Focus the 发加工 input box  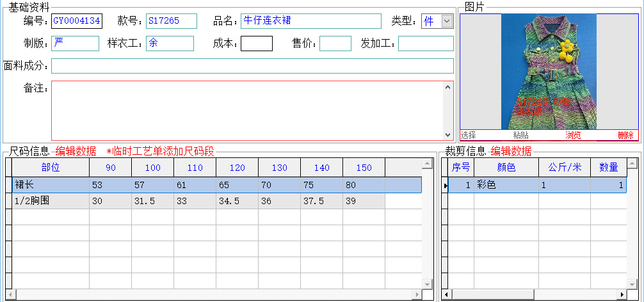(x=426, y=44)
